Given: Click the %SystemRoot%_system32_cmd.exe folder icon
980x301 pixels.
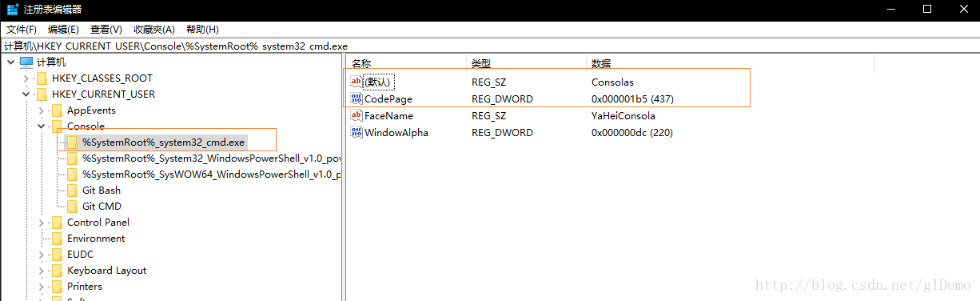Looking at the screenshot, I should tap(72, 142).
